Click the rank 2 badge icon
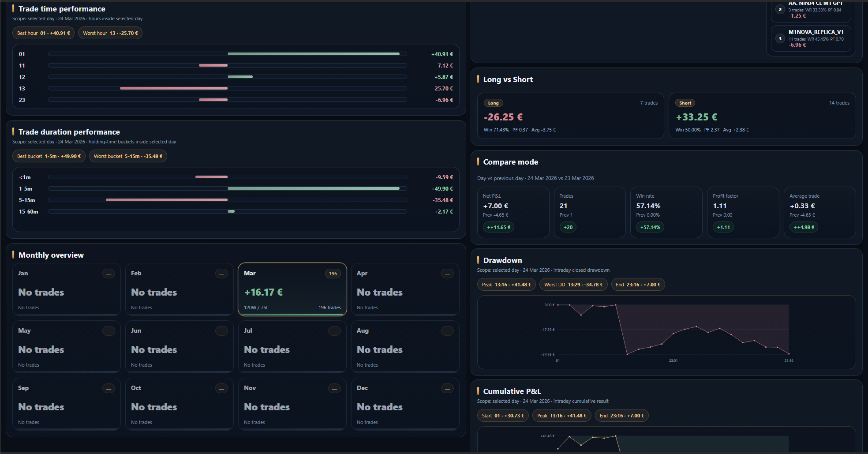 pos(780,10)
